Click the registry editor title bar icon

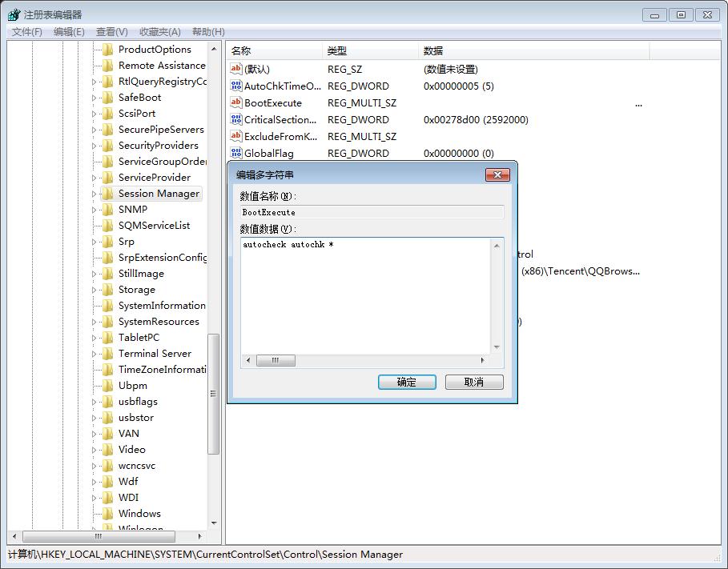coord(14,14)
